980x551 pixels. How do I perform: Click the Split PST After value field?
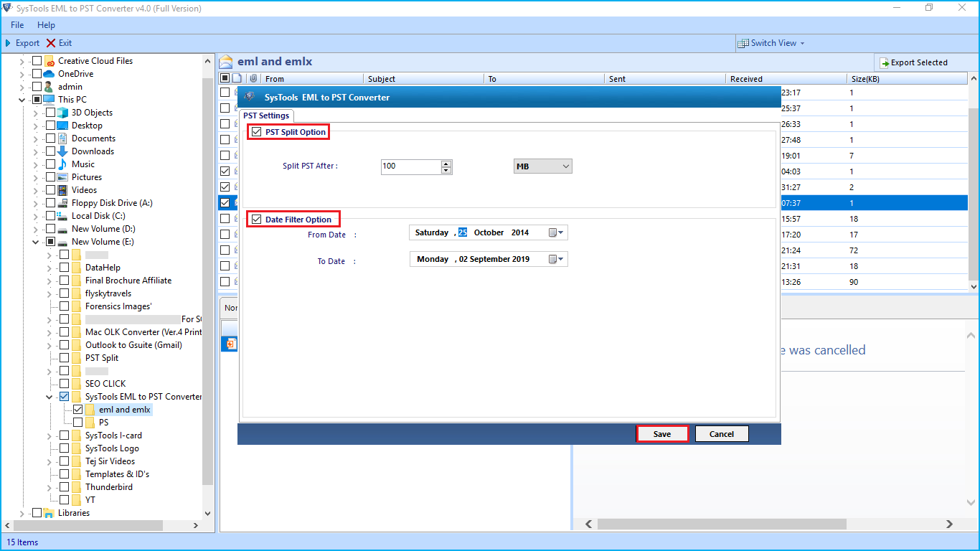pos(411,166)
